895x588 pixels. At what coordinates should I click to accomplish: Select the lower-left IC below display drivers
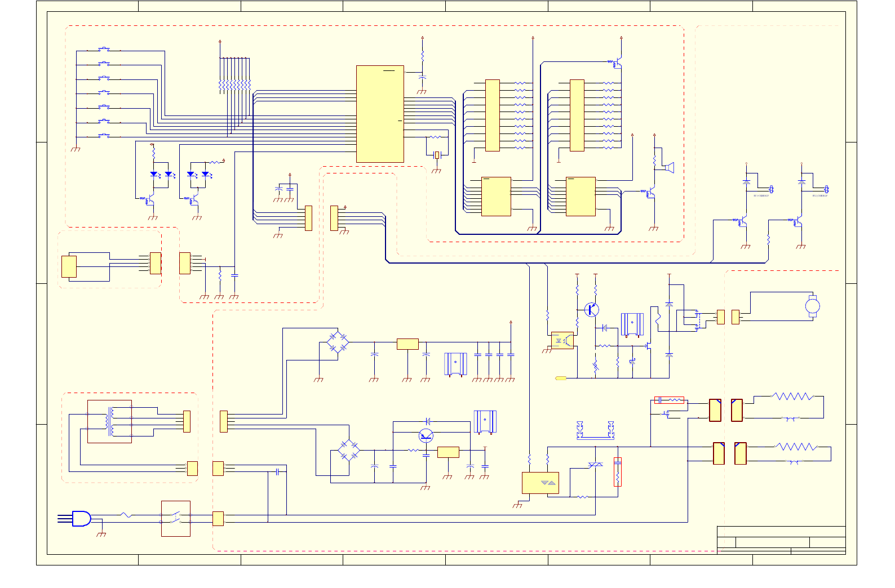(497, 197)
